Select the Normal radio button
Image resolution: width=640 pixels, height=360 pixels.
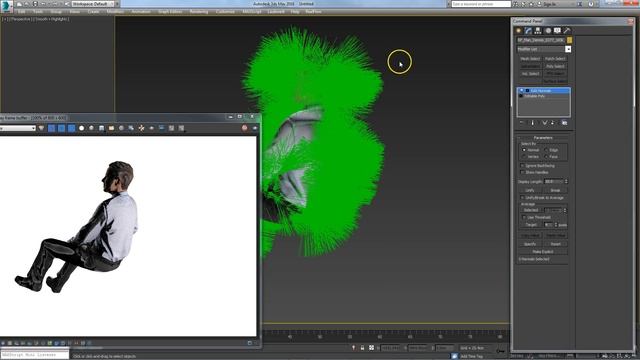(x=524, y=150)
